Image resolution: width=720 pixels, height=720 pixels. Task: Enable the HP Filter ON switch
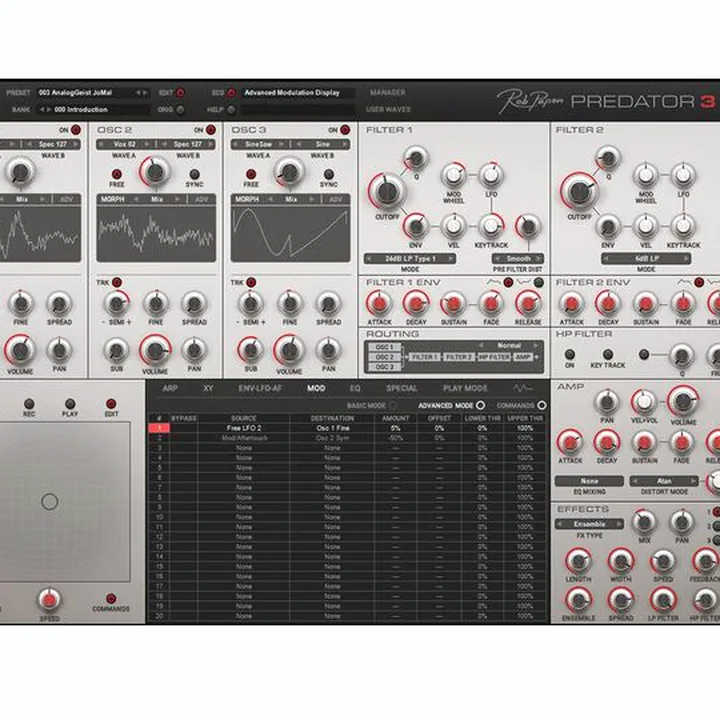pos(569,354)
